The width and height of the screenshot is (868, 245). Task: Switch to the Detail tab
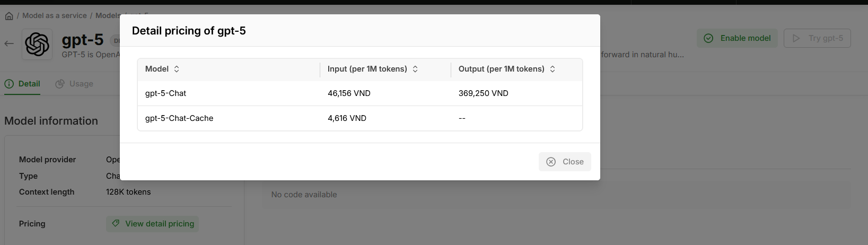point(22,84)
